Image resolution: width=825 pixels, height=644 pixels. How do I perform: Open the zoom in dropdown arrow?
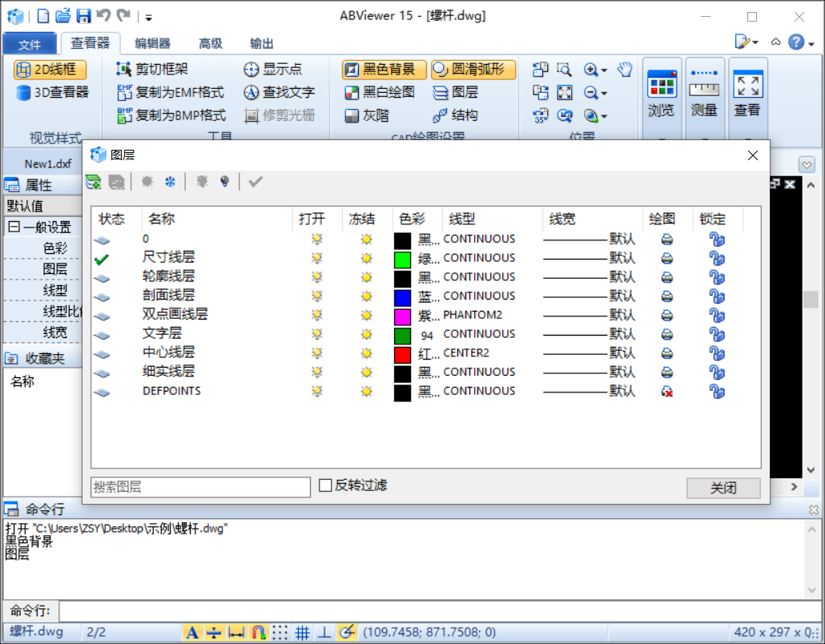pyautogui.click(x=604, y=70)
